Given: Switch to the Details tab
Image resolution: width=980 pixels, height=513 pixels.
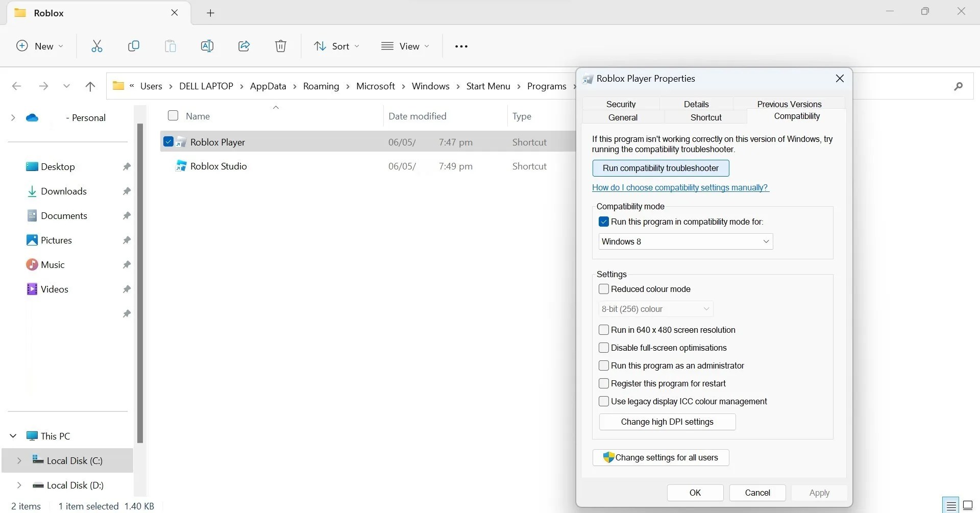Looking at the screenshot, I should (696, 104).
